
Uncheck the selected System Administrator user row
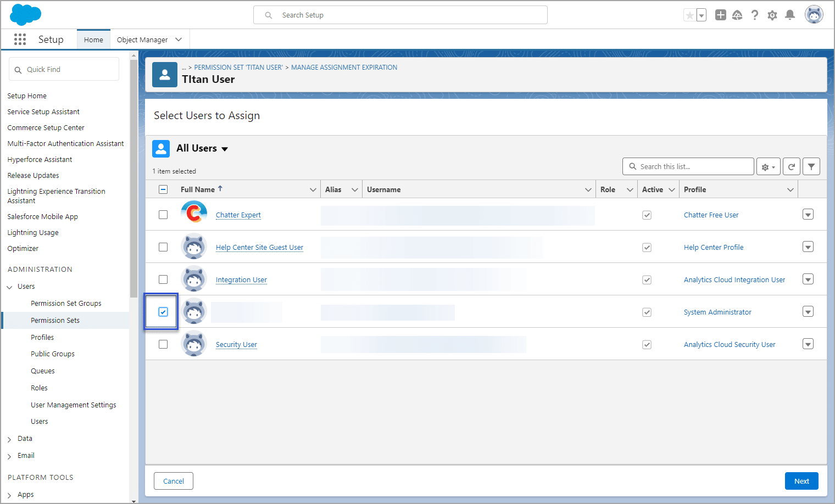(163, 311)
